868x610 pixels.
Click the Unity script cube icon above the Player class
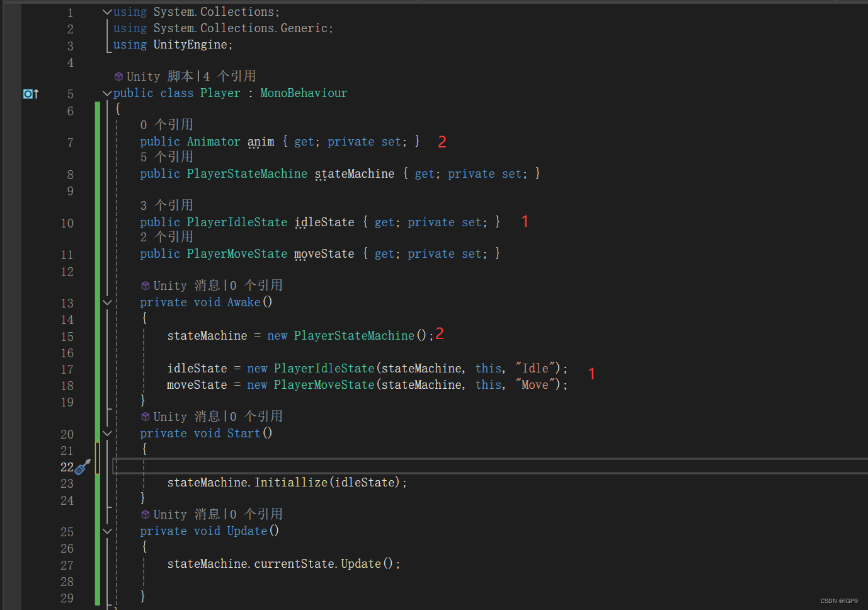(118, 76)
